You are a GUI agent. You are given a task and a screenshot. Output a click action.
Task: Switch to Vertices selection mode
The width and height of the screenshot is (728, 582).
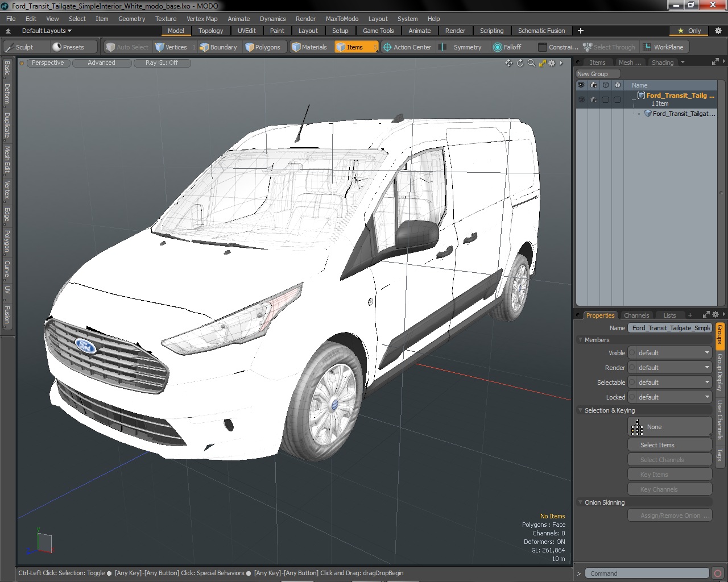(171, 47)
